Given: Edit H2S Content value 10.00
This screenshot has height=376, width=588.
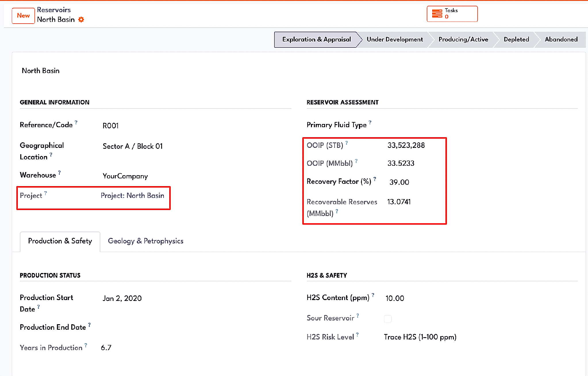Looking at the screenshot, I should point(395,298).
